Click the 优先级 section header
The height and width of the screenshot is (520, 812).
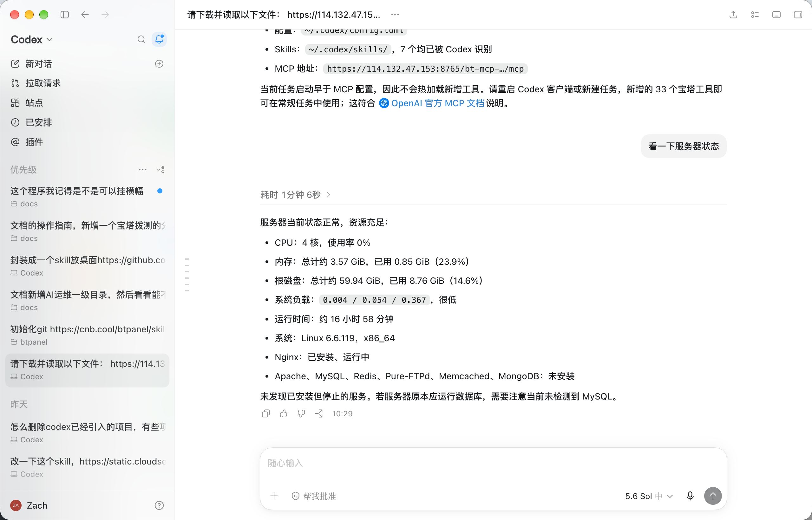tap(23, 170)
